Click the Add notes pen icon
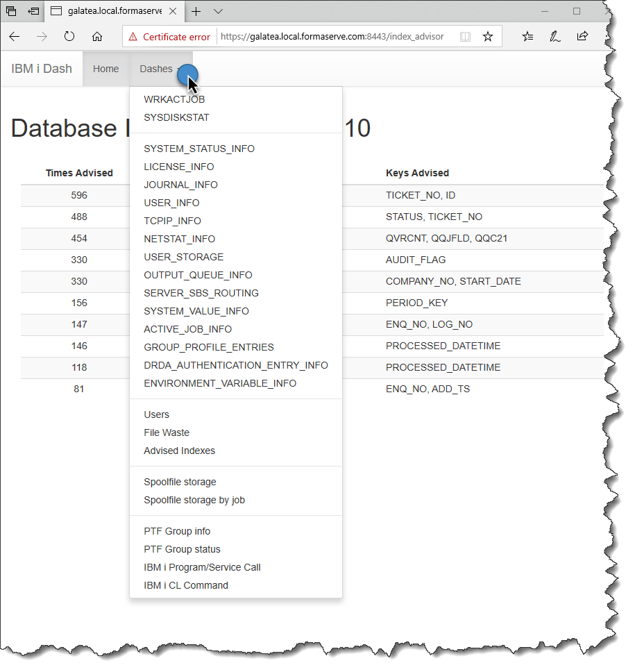 [555, 36]
